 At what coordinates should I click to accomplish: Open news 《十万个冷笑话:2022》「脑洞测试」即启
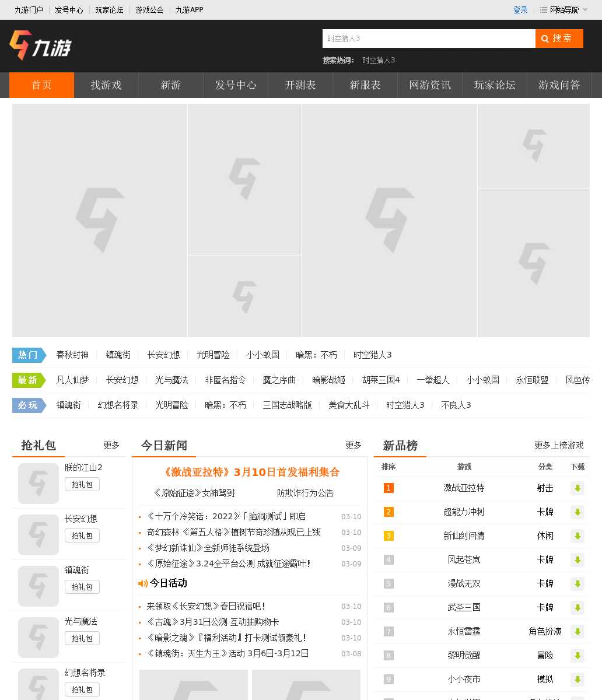[226, 516]
